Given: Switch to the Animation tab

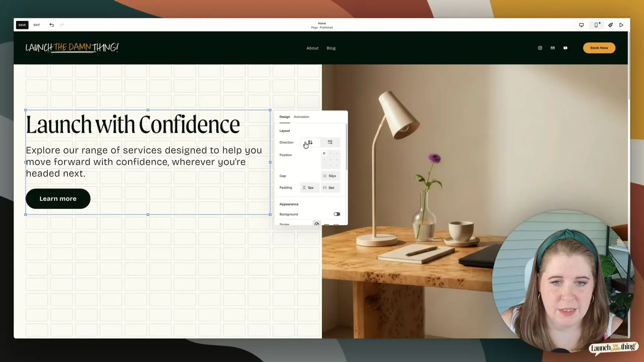Looking at the screenshot, I should tap(301, 117).
